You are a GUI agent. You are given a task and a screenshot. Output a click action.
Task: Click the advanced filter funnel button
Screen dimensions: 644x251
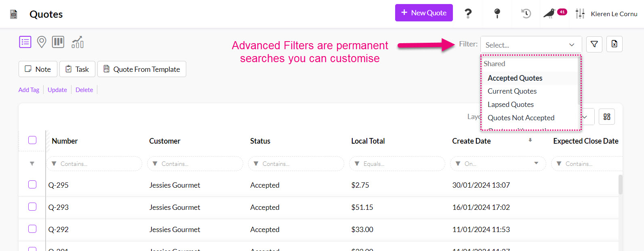click(594, 44)
